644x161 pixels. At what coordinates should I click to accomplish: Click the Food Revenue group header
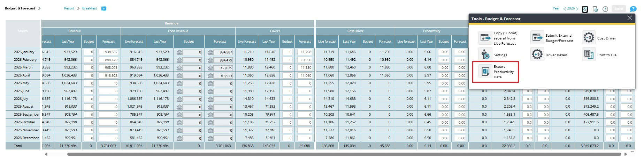pyautogui.click(x=178, y=31)
